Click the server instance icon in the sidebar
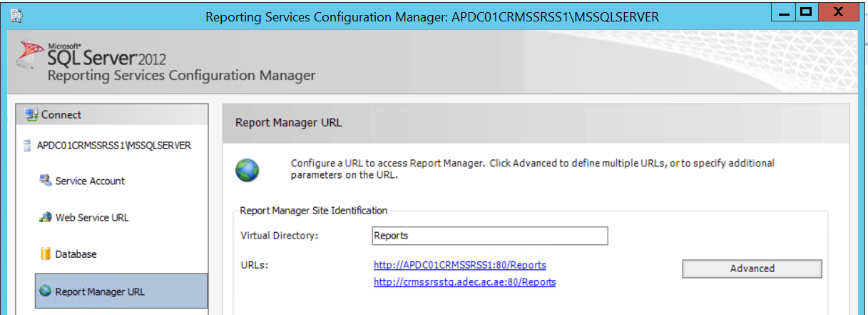 point(28,146)
